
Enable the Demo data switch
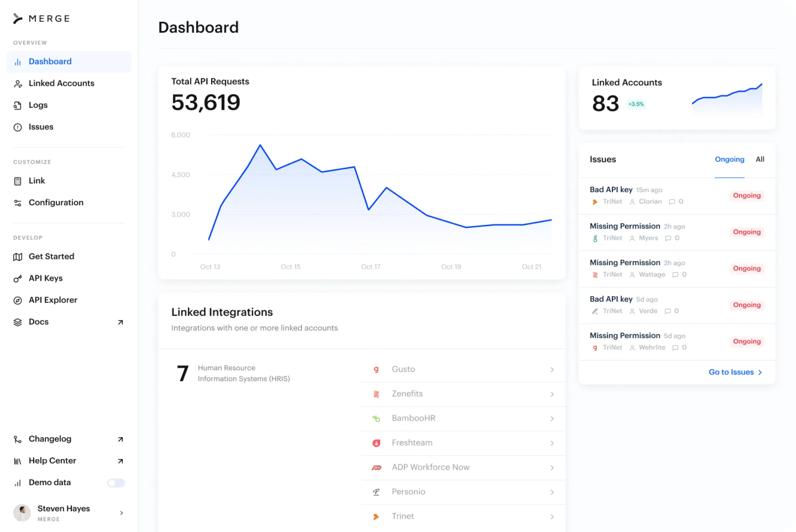[116, 482]
